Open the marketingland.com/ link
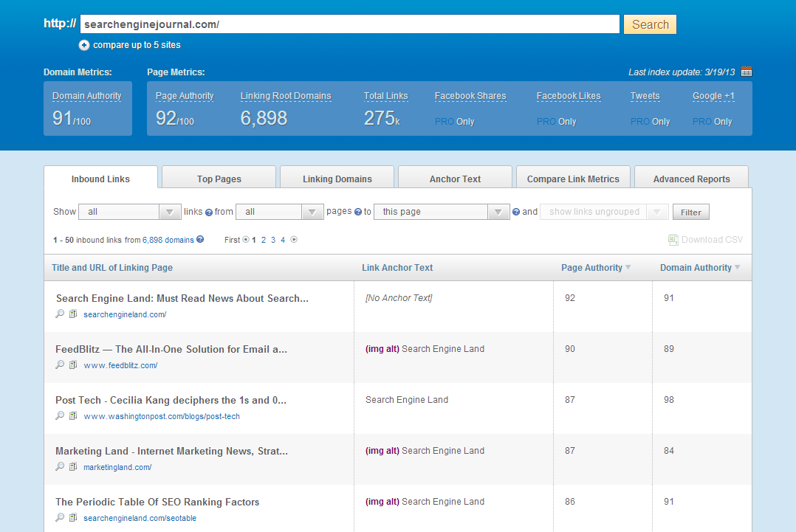Image resolution: width=796 pixels, height=532 pixels. (118, 467)
